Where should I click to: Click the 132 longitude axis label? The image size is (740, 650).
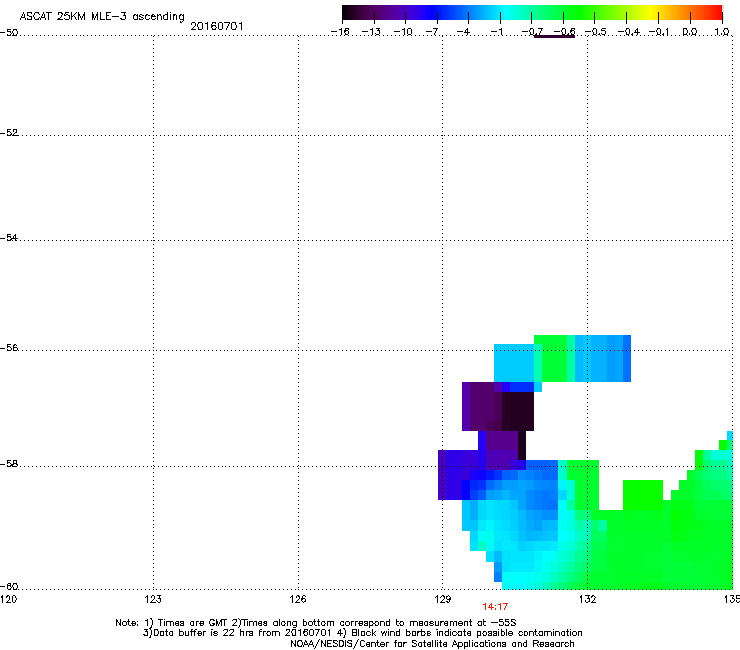pyautogui.click(x=587, y=599)
